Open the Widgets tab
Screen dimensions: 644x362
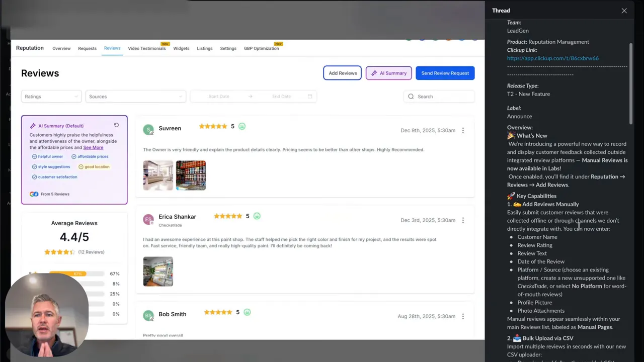point(181,49)
